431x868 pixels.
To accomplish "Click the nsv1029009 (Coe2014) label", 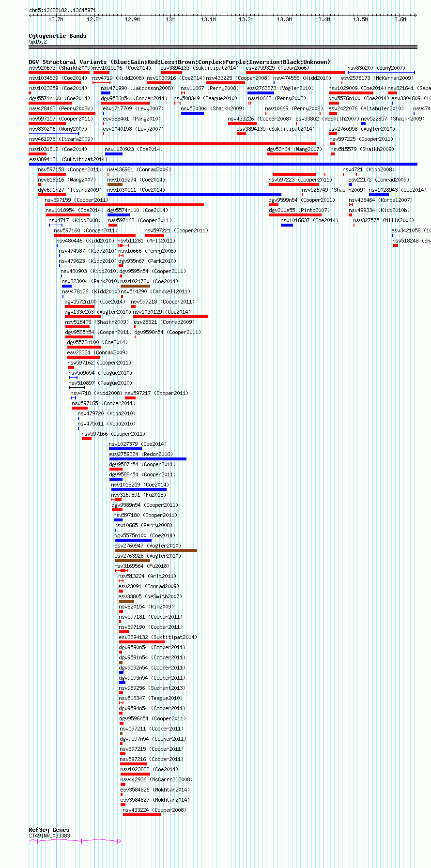I will click(x=357, y=88).
